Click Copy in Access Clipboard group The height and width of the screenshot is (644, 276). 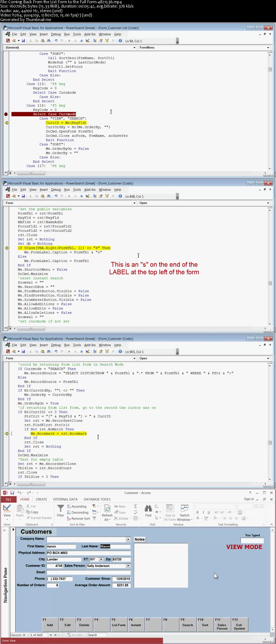32,512
